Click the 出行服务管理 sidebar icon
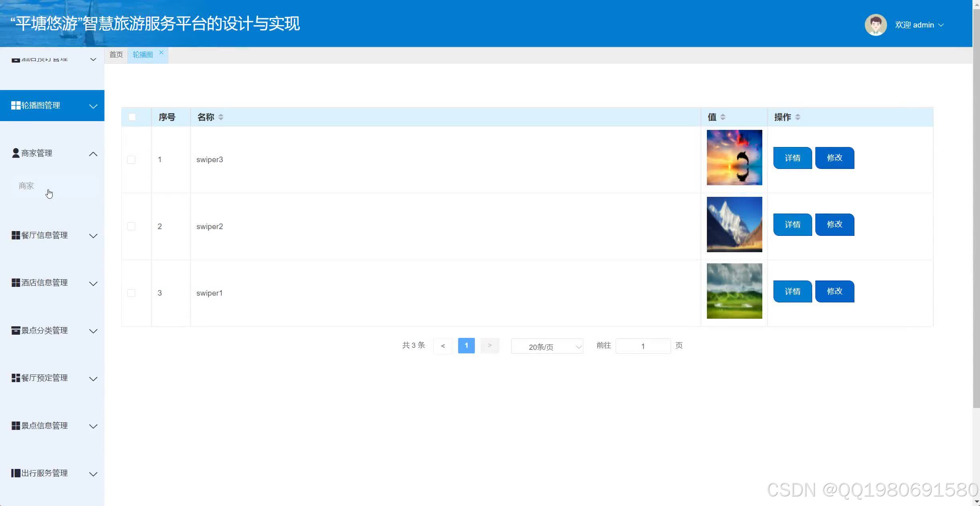 [x=16, y=473]
